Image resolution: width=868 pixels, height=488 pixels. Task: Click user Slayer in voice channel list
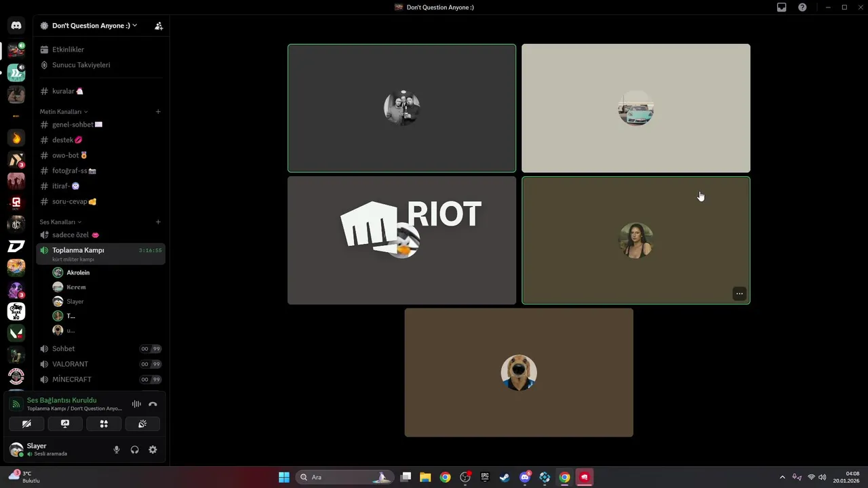coord(107,302)
